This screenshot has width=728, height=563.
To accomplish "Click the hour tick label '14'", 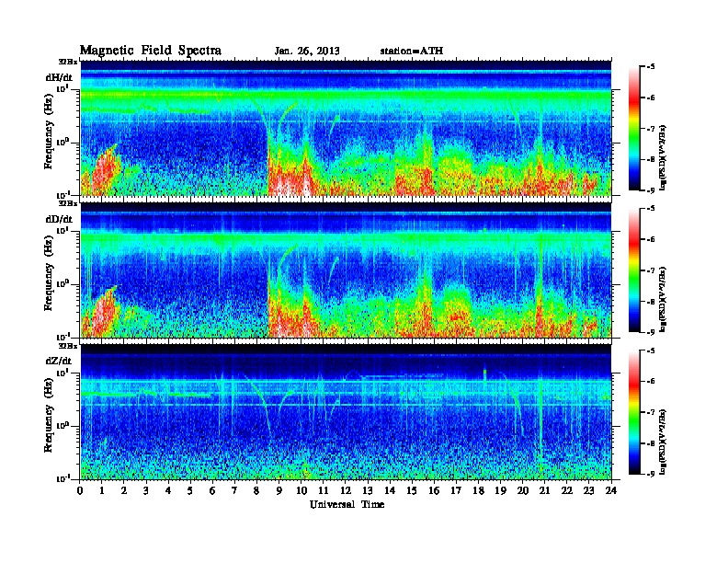I will (x=390, y=490).
